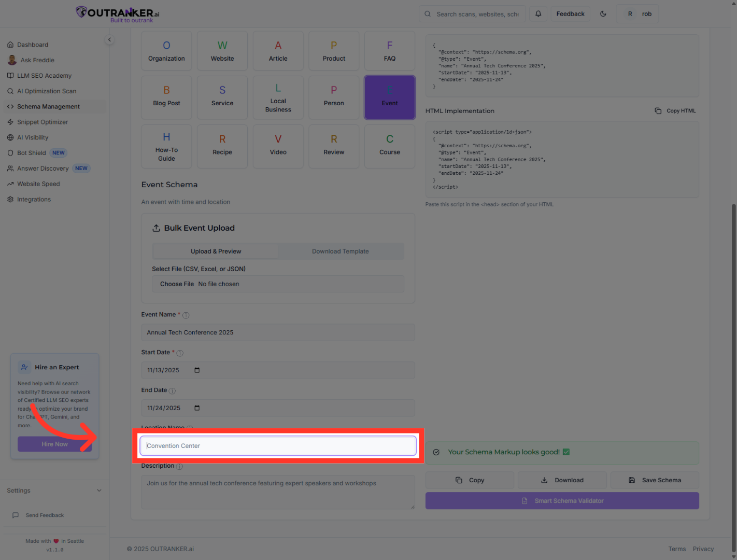The image size is (737, 560).
Task: Select Recipe schema type
Action: click(222, 146)
